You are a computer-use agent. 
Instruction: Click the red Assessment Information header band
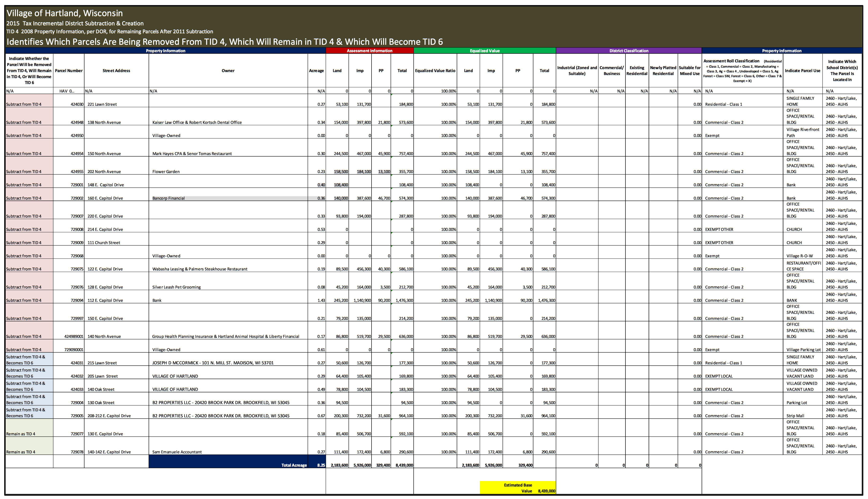pos(369,51)
